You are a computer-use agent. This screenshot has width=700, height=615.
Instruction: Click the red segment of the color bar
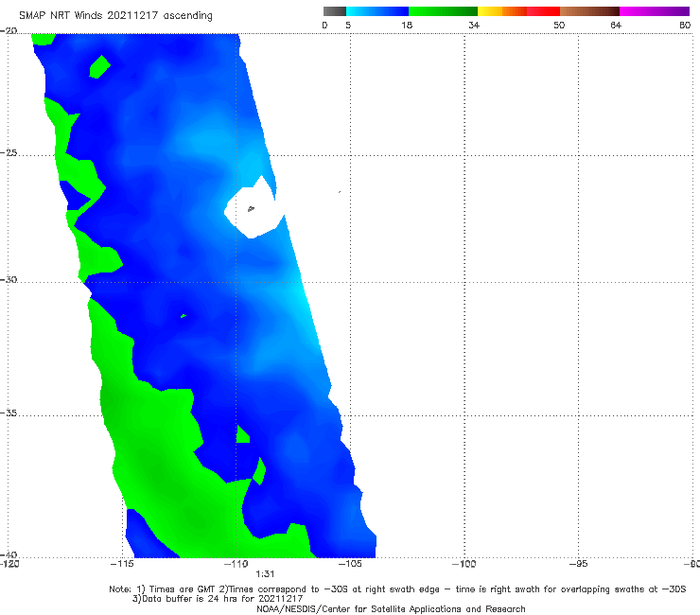pyautogui.click(x=543, y=11)
